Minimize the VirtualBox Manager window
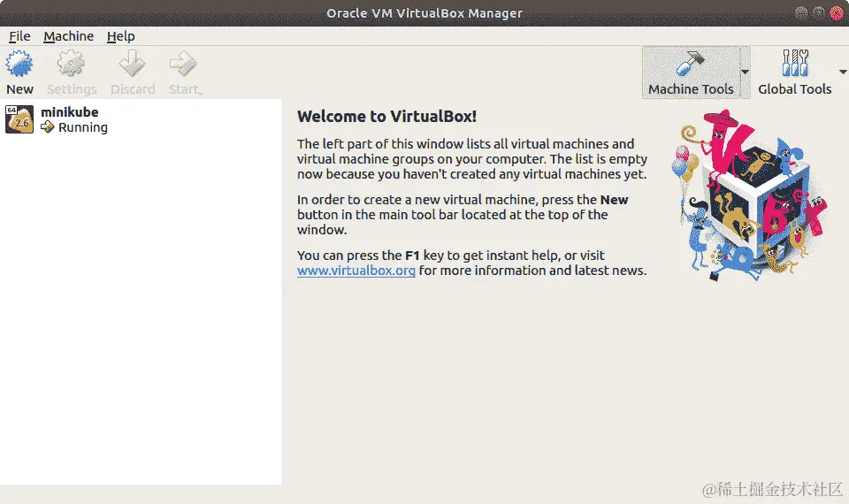The height and width of the screenshot is (504, 849). click(801, 13)
